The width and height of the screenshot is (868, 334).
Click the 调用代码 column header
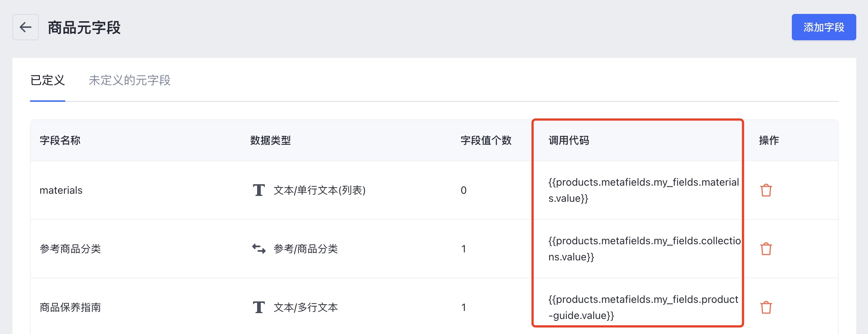[x=569, y=140]
